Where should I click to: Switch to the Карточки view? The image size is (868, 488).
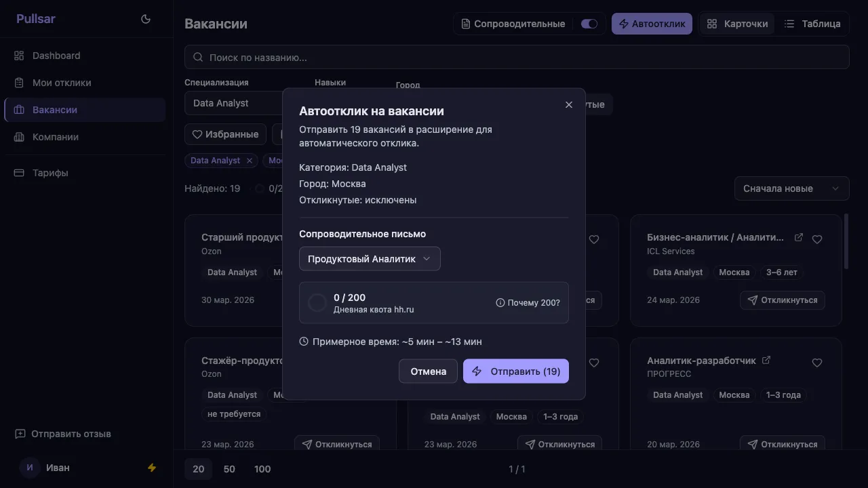[736, 23]
